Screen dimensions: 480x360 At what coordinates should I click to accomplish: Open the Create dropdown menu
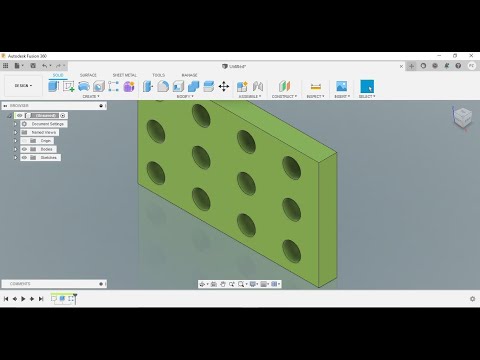pyautogui.click(x=91, y=96)
